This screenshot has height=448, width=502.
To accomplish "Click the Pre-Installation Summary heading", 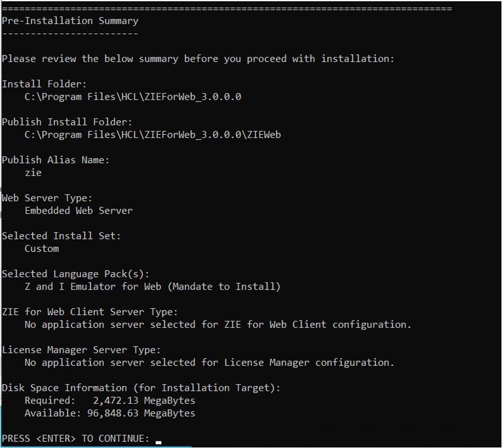I will tap(70, 21).
